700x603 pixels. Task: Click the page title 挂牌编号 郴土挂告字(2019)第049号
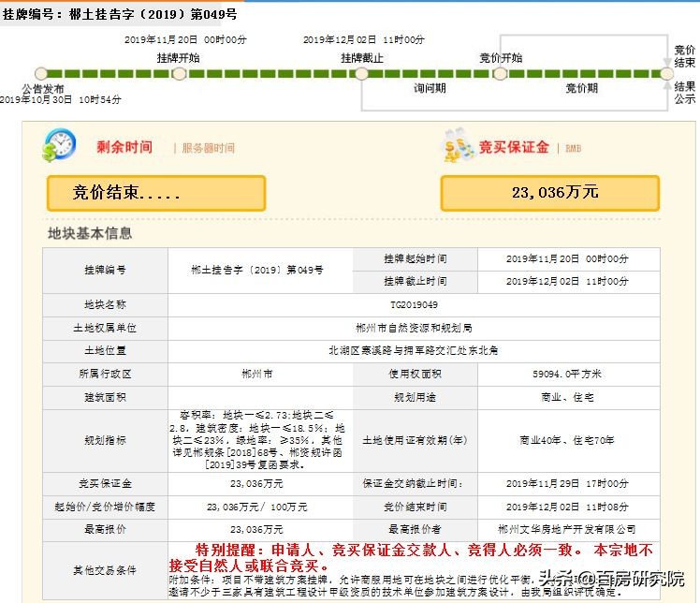point(120,14)
